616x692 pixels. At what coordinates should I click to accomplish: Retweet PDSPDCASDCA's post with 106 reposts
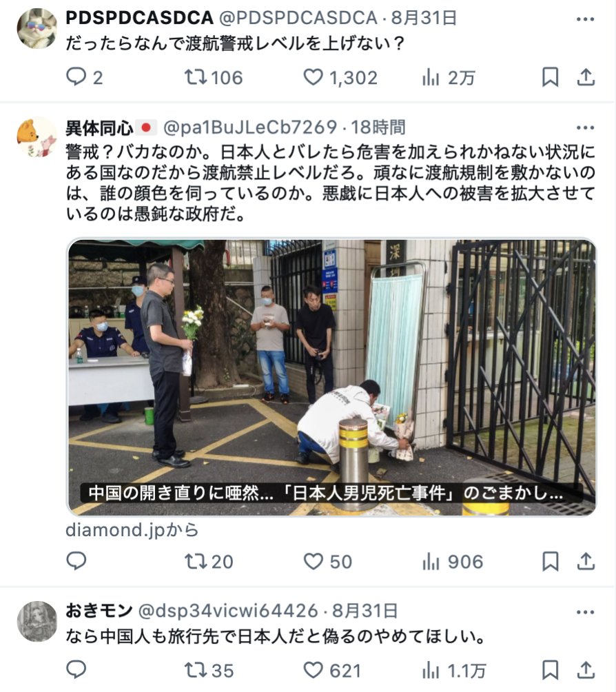(196, 77)
